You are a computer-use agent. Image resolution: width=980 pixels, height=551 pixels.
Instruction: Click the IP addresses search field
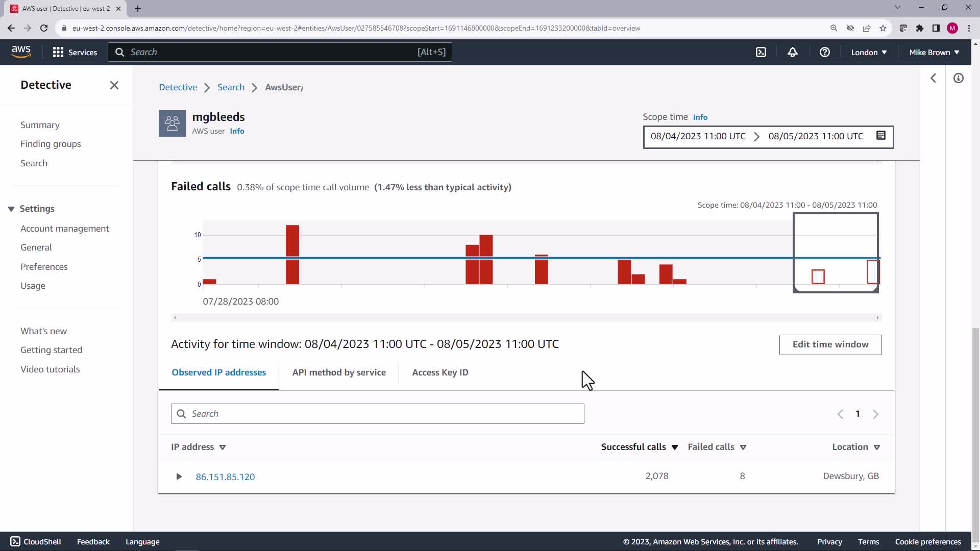pyautogui.click(x=378, y=414)
